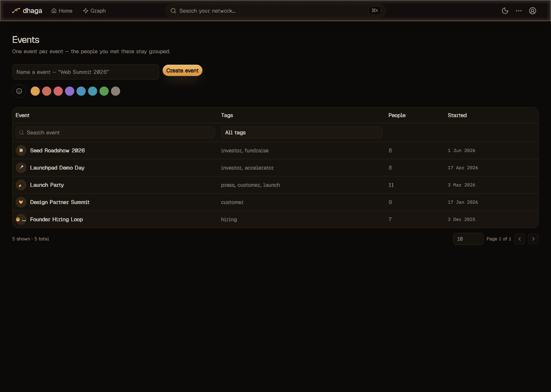Switch to the Graph view
The image size is (551, 392).
95,11
